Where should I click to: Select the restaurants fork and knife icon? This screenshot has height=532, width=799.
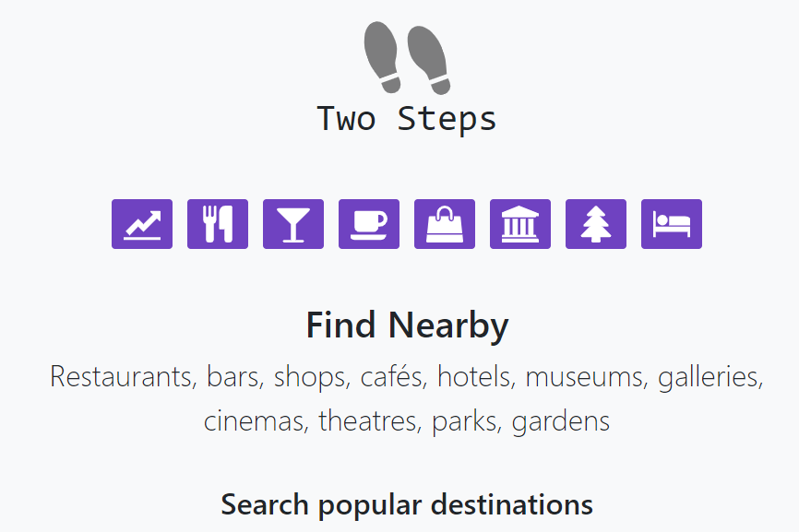(218, 224)
